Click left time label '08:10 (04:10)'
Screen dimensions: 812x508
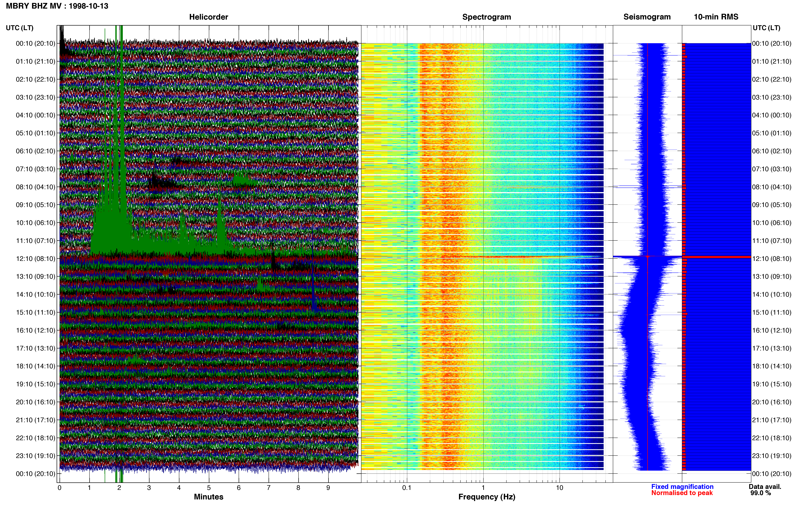[36, 187]
